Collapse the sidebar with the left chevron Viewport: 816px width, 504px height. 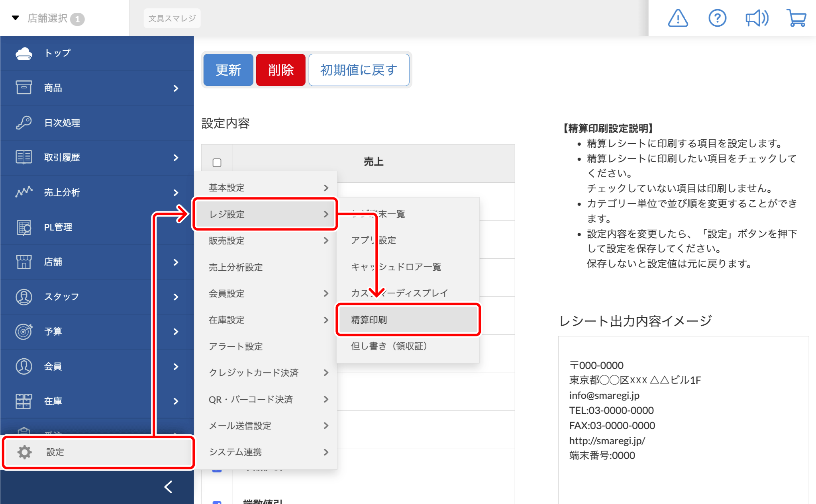(x=169, y=486)
